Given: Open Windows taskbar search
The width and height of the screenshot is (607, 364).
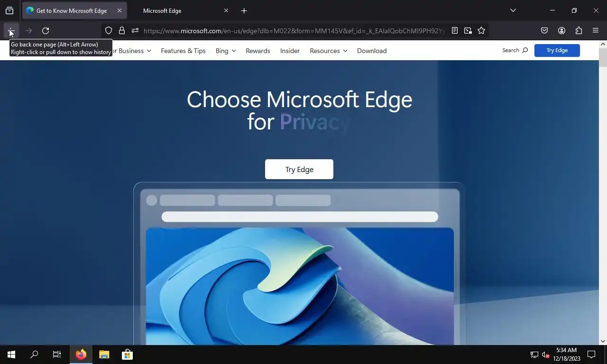Looking at the screenshot, I should [34, 355].
